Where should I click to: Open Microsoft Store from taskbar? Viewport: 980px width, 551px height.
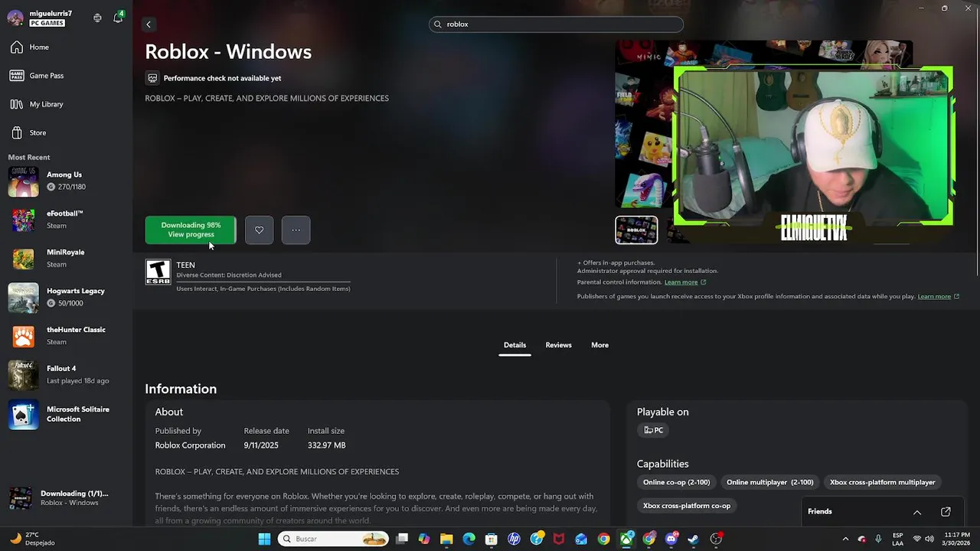point(492,539)
